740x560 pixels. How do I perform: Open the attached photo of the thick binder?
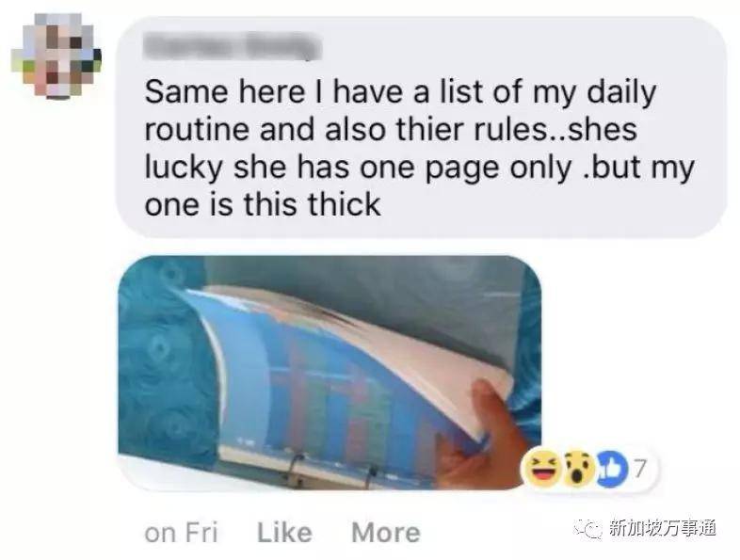coord(330,372)
